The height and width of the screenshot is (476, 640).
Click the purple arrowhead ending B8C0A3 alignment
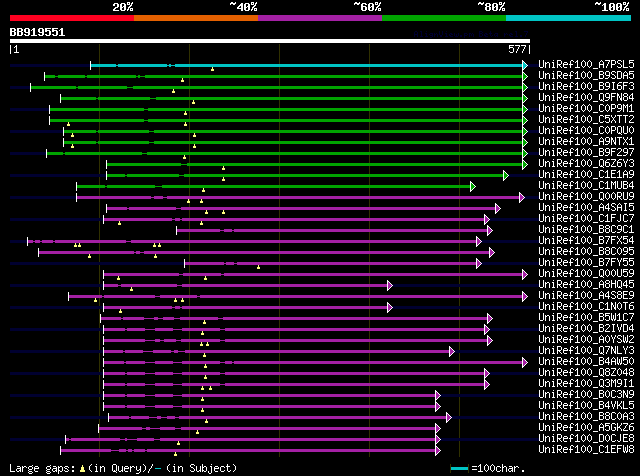click(x=449, y=418)
